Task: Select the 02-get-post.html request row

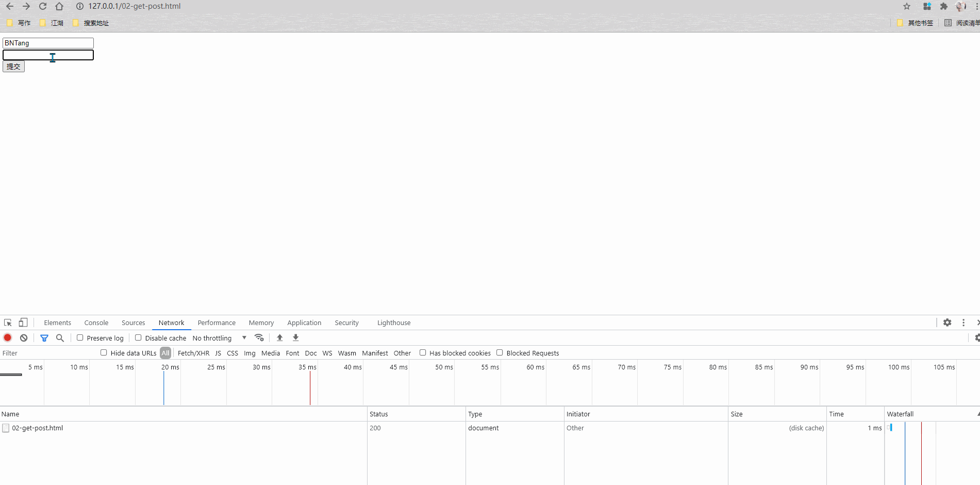Action: pyautogui.click(x=490, y=428)
